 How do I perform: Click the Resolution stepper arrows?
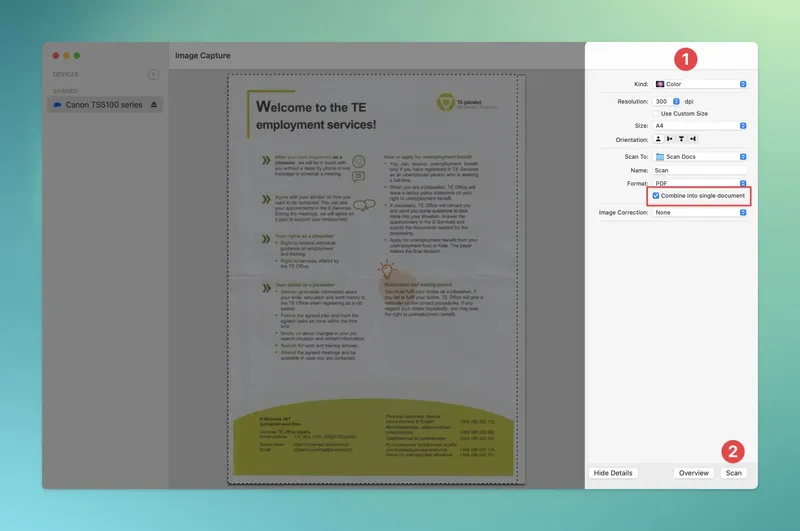click(x=676, y=102)
